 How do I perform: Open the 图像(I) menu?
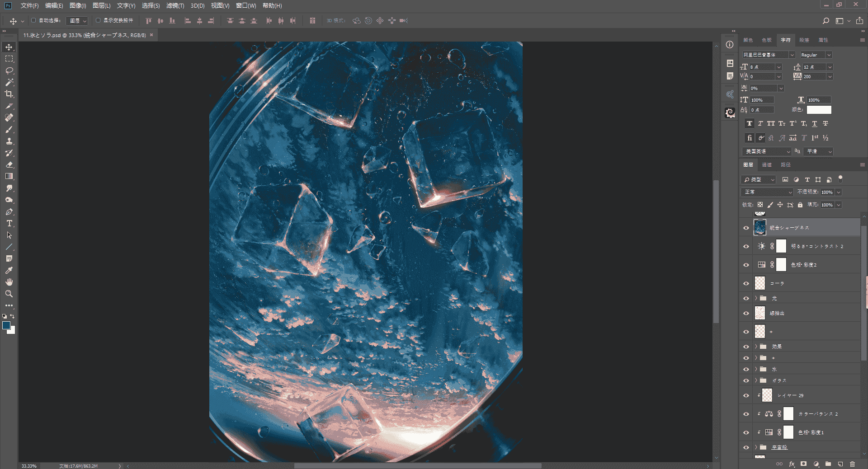[78, 5]
